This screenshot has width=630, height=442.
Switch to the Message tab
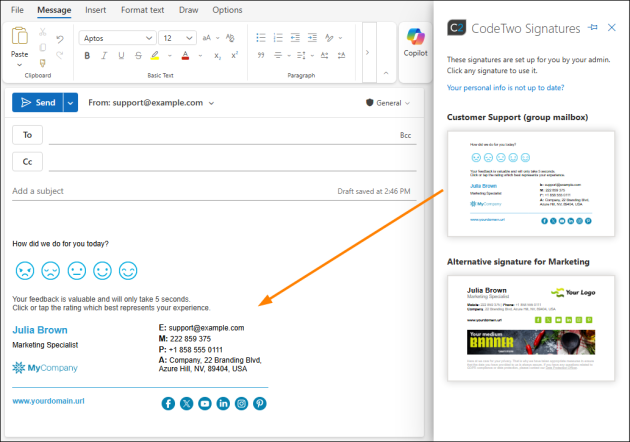point(54,10)
